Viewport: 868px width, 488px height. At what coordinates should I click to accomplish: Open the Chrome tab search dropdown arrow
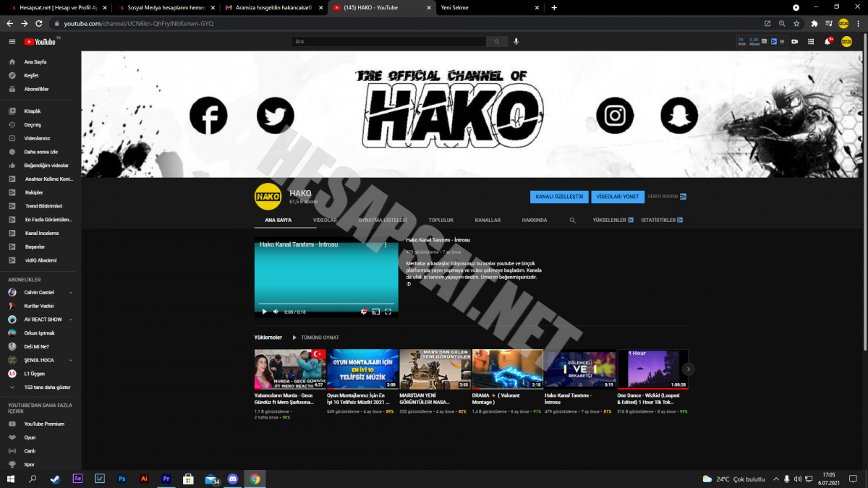[796, 7]
